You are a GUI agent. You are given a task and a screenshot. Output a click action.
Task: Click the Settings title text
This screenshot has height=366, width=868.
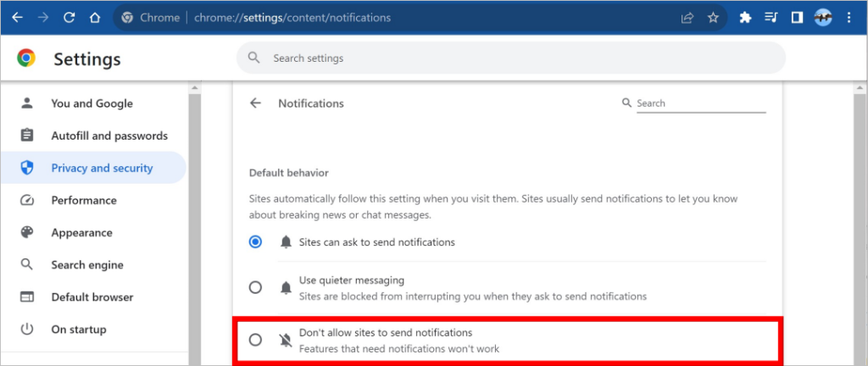pyautogui.click(x=87, y=58)
